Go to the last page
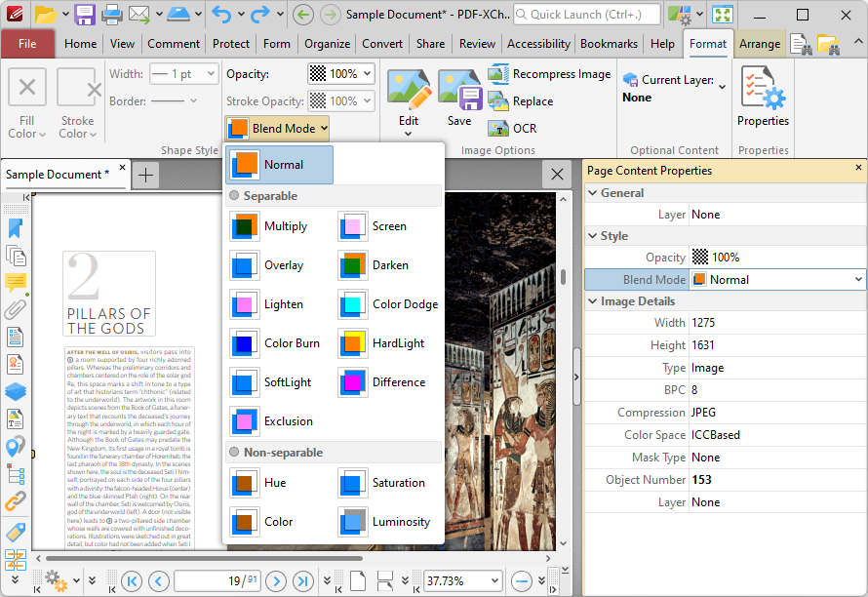The width and height of the screenshot is (868, 597). 302,581
